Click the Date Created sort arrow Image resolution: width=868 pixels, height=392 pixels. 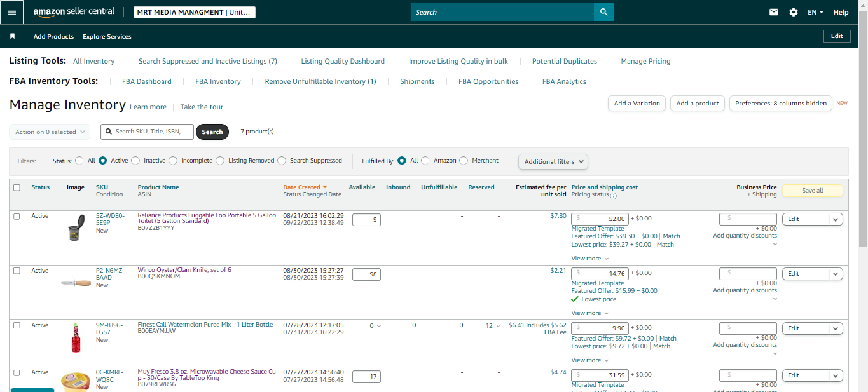point(325,187)
